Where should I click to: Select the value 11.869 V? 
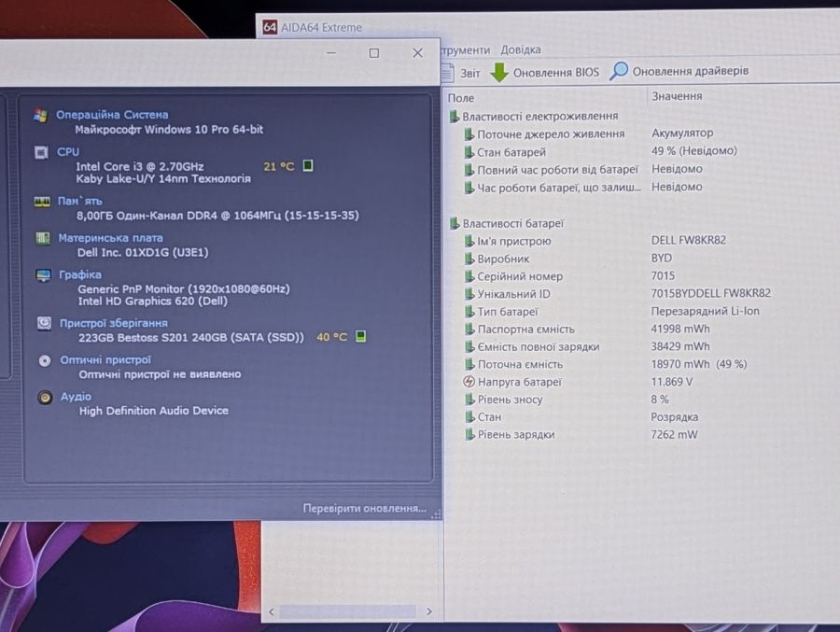coord(671,382)
